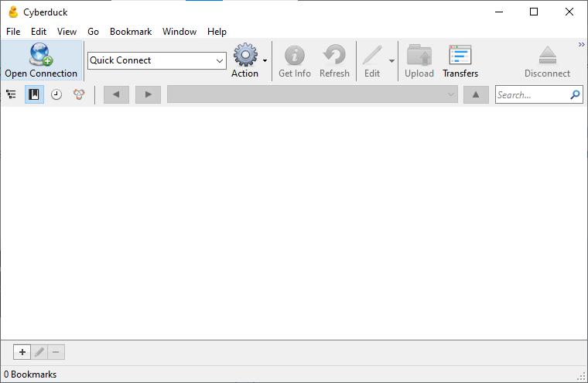The width and height of the screenshot is (588, 383).
Task: Click the Disconnect eject icon
Action: coord(547,56)
